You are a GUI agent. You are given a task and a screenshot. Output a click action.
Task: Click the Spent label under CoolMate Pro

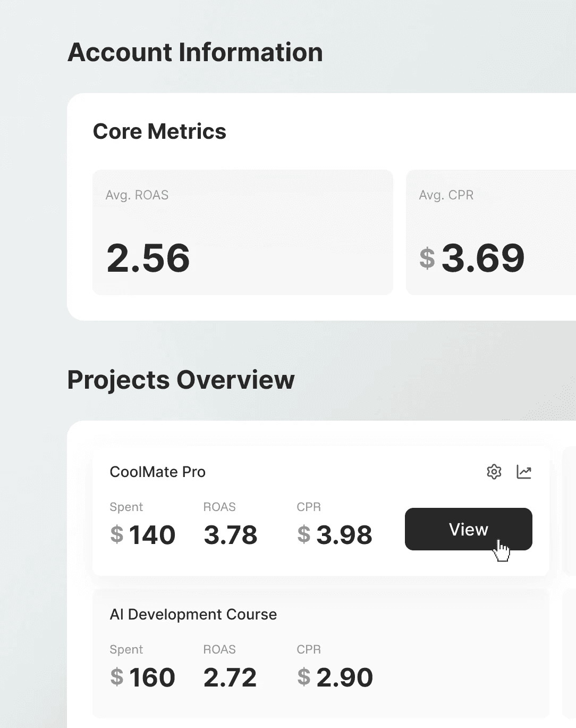tap(126, 507)
